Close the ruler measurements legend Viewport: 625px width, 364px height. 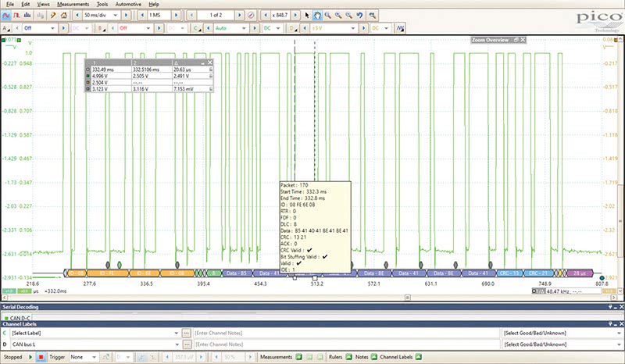pos(209,62)
